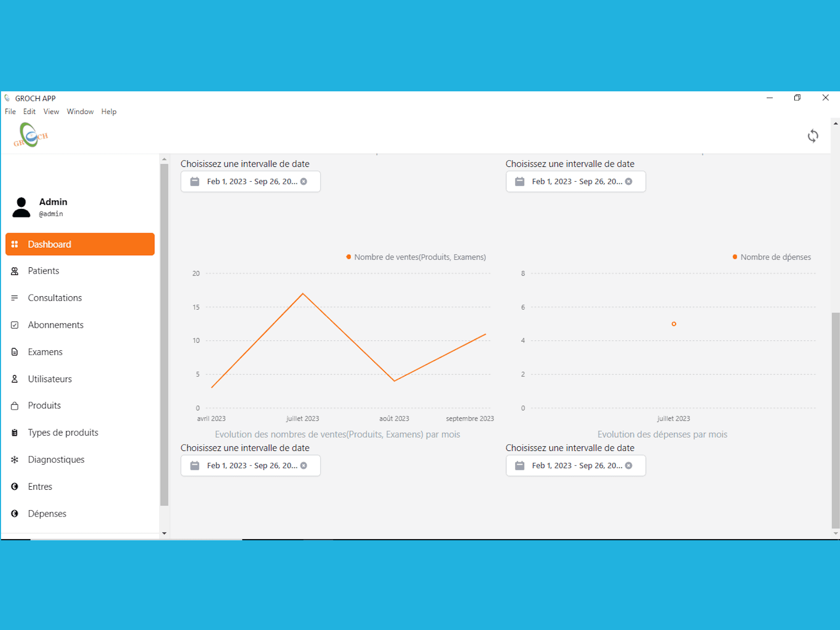This screenshot has height=630, width=840.
Task: Open the bottom-left date range picker
Action: pyautogui.click(x=250, y=466)
